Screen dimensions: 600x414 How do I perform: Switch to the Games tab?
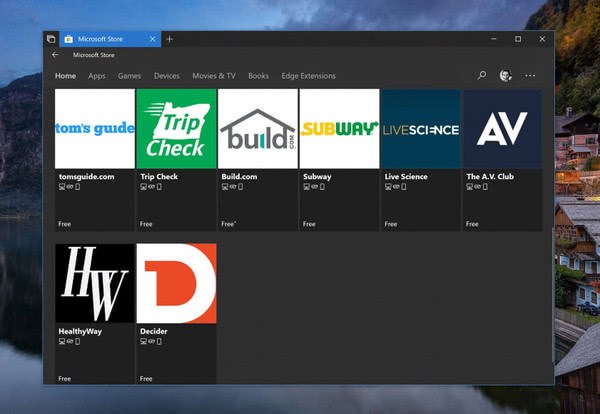[129, 76]
